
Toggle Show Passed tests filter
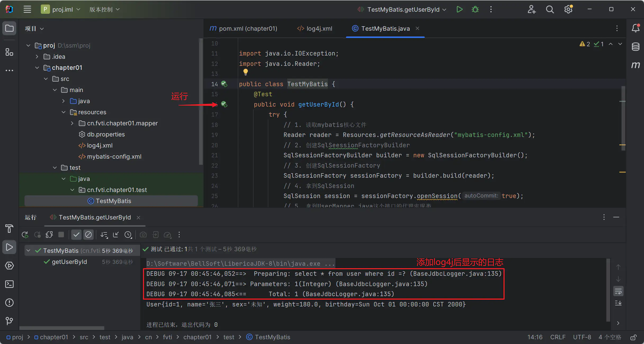76,235
